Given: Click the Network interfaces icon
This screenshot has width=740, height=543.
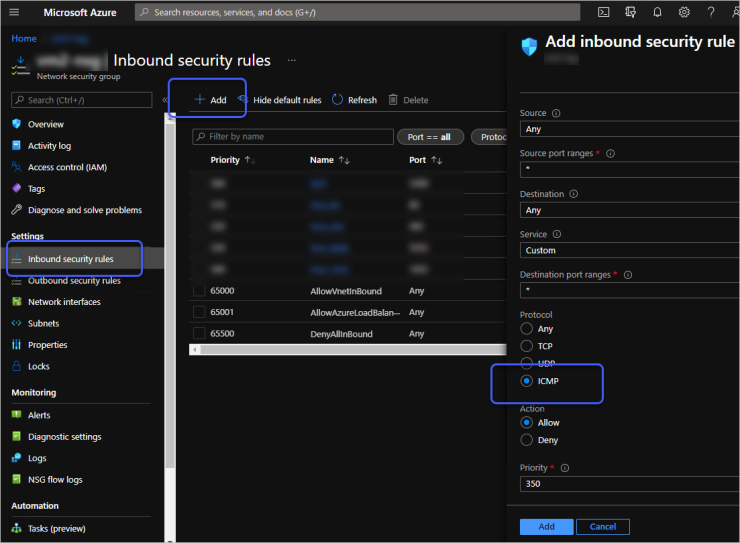Looking at the screenshot, I should tap(17, 302).
